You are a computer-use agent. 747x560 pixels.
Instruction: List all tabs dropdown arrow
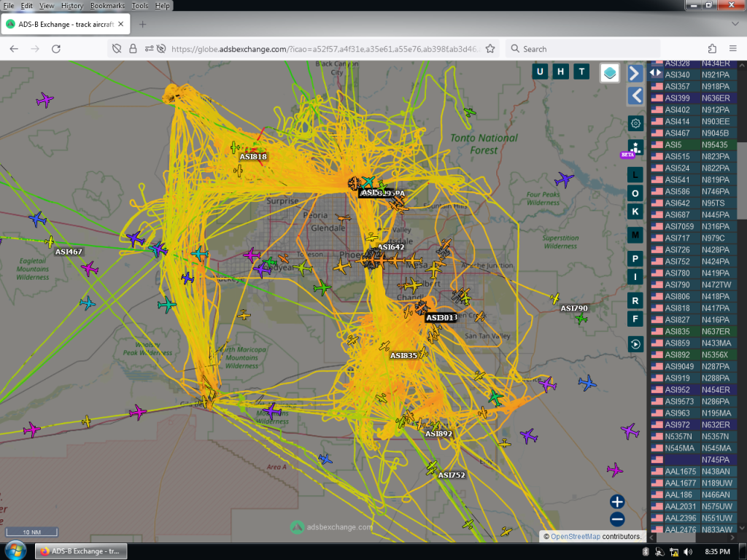tap(735, 24)
